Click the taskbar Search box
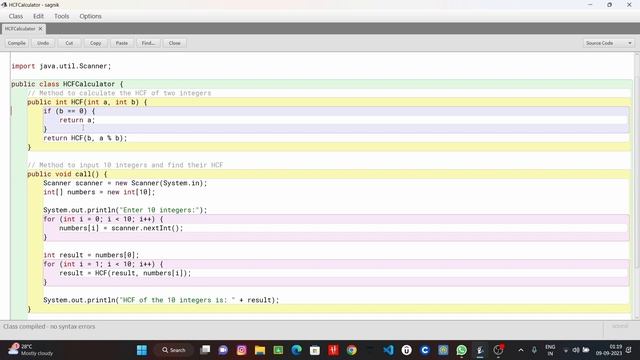640x360 pixels. pyautogui.click(x=175, y=350)
